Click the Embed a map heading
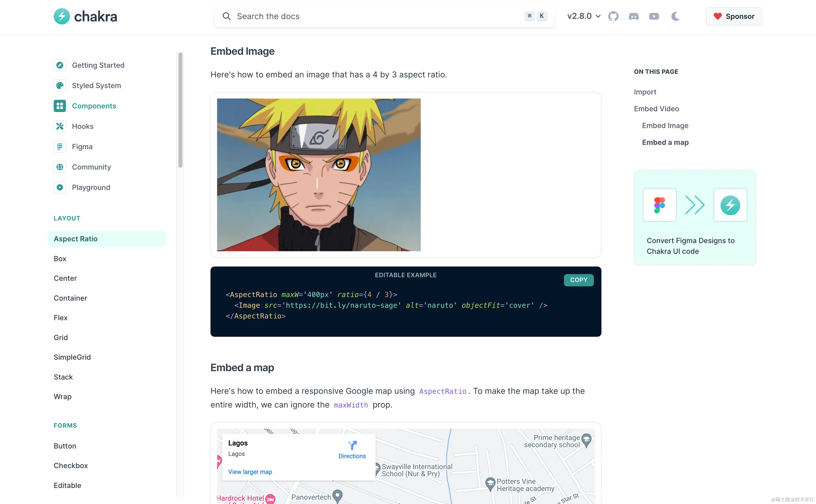 242,368
